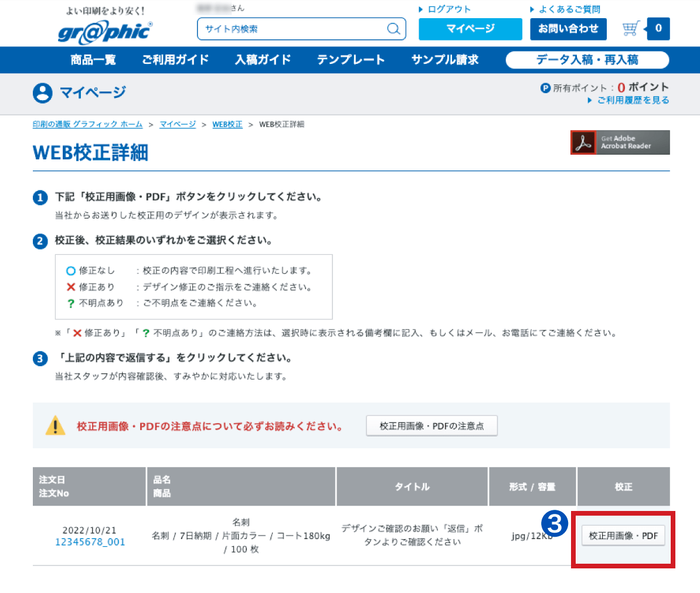Image resolution: width=700 pixels, height=593 pixels.
Task: Select テンプレート in navigation bar
Action: tap(351, 60)
